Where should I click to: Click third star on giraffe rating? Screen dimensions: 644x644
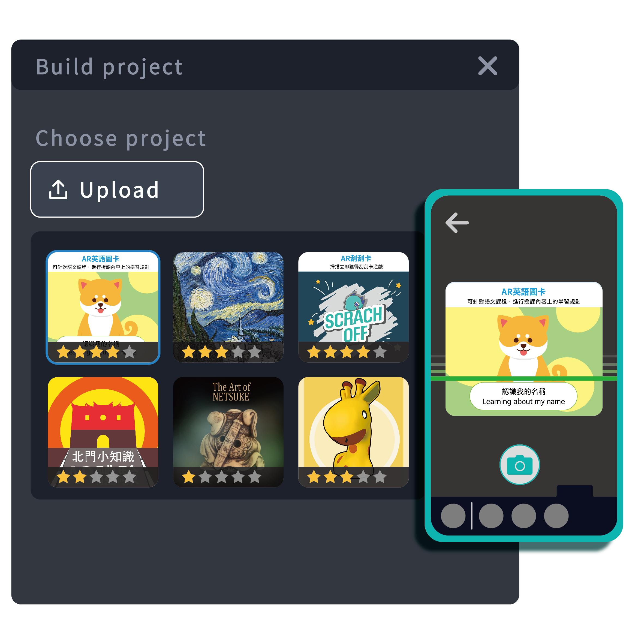tap(347, 477)
